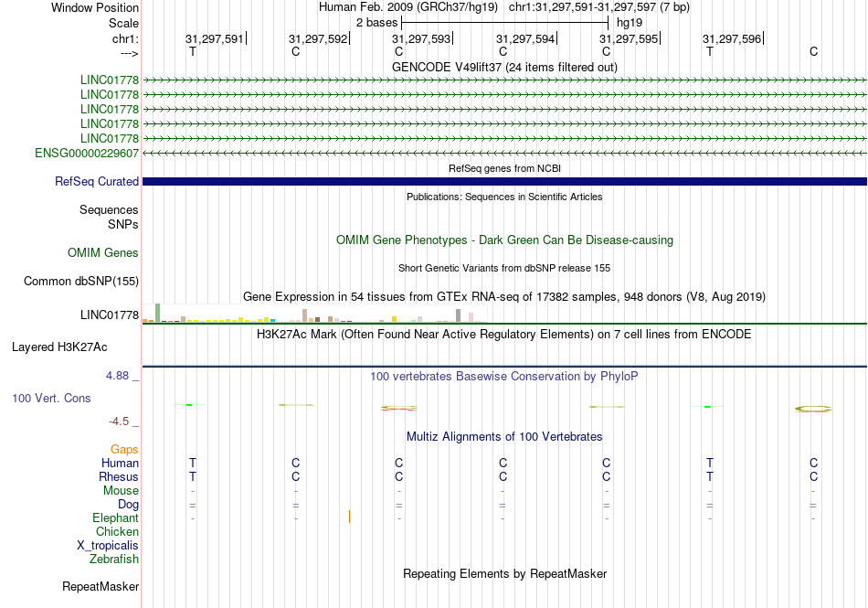The height and width of the screenshot is (608, 868).
Task: Click the RefSeq Curated label
Action: tap(97, 182)
